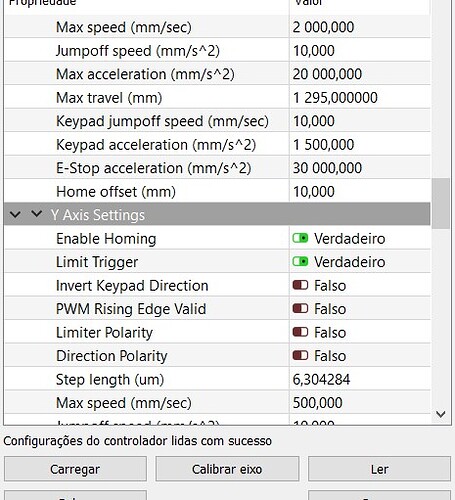Edit the Step length (um) value
455x500 pixels.
click(x=360, y=379)
